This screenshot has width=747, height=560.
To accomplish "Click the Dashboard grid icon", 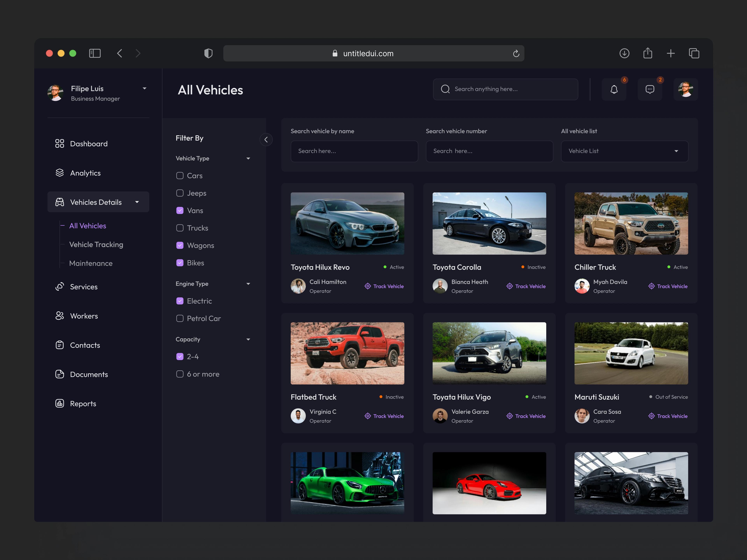I will pos(60,143).
